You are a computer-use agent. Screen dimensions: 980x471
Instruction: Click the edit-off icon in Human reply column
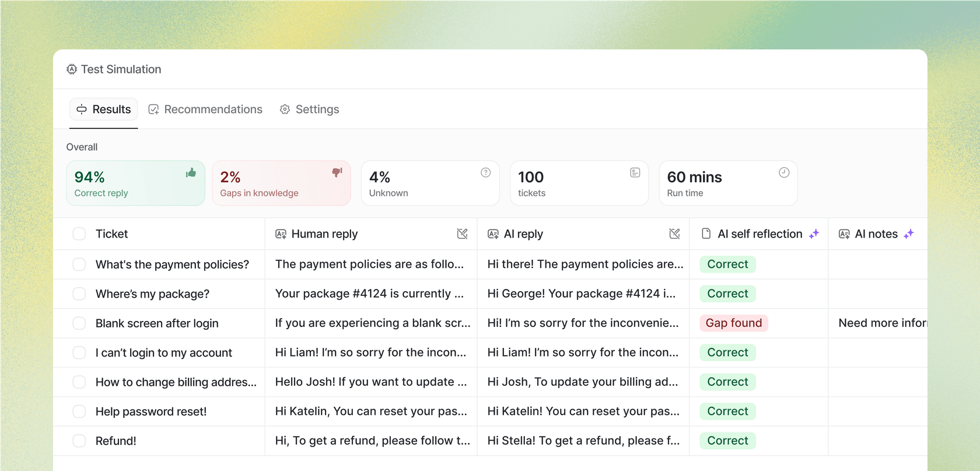pyautogui.click(x=462, y=234)
